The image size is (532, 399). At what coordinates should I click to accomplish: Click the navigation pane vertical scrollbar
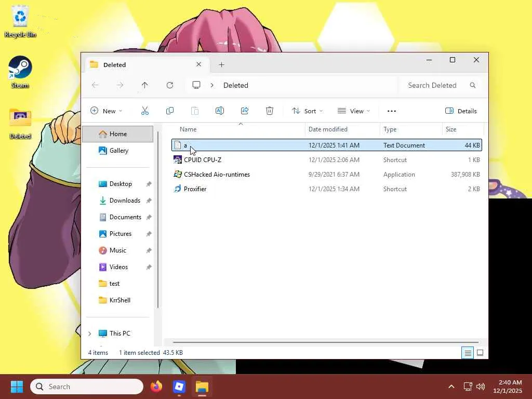(x=158, y=220)
